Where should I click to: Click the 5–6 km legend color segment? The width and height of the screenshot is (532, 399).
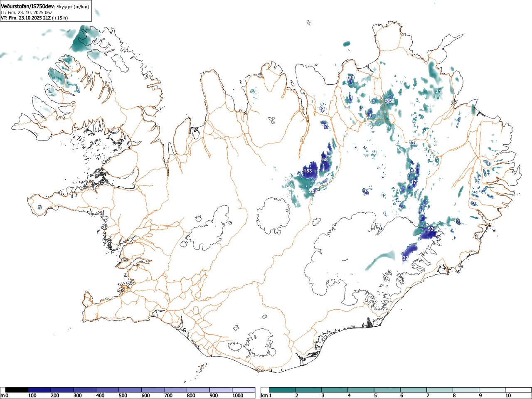point(388,390)
